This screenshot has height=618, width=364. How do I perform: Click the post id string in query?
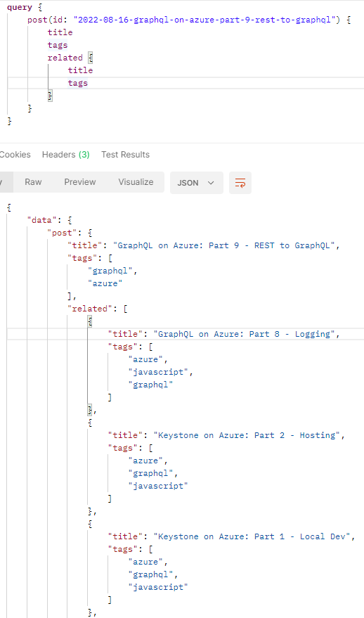point(204,20)
